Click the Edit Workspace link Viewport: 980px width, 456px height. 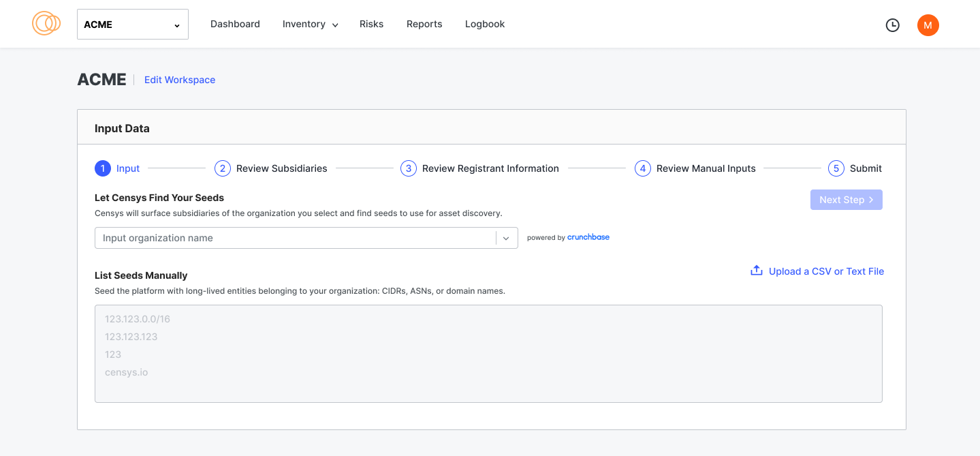[180, 80]
